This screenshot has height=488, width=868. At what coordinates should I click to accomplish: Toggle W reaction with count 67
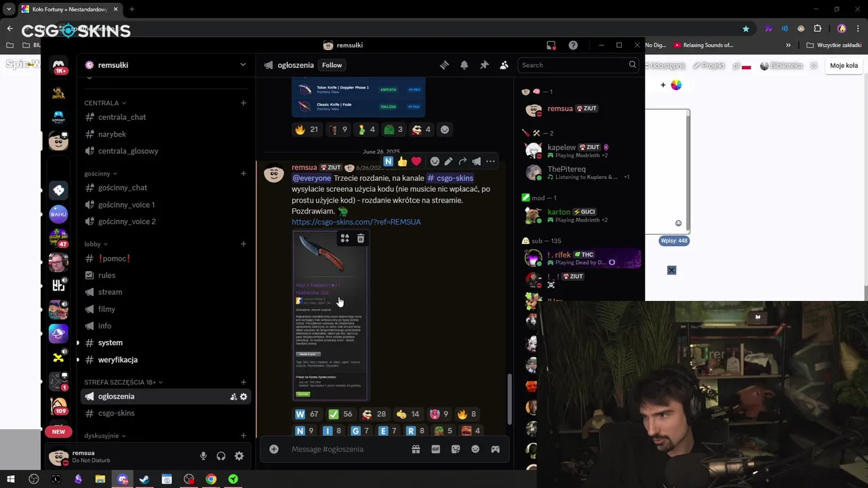click(307, 414)
